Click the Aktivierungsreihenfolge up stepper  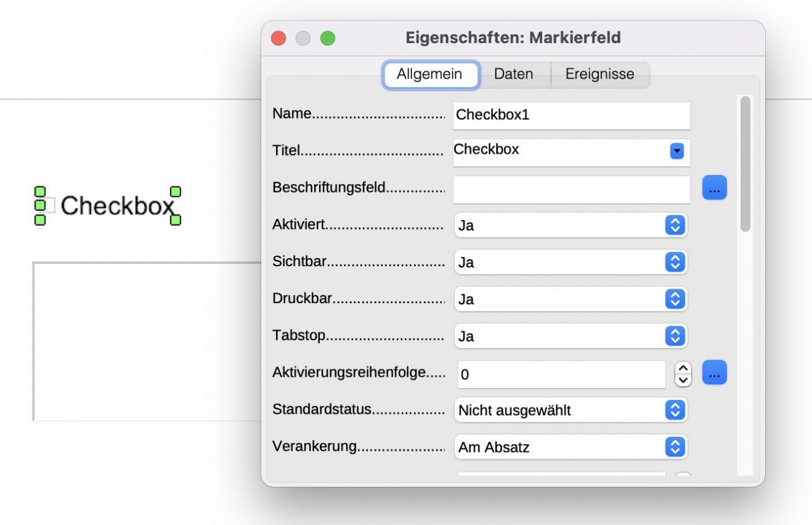(681, 368)
